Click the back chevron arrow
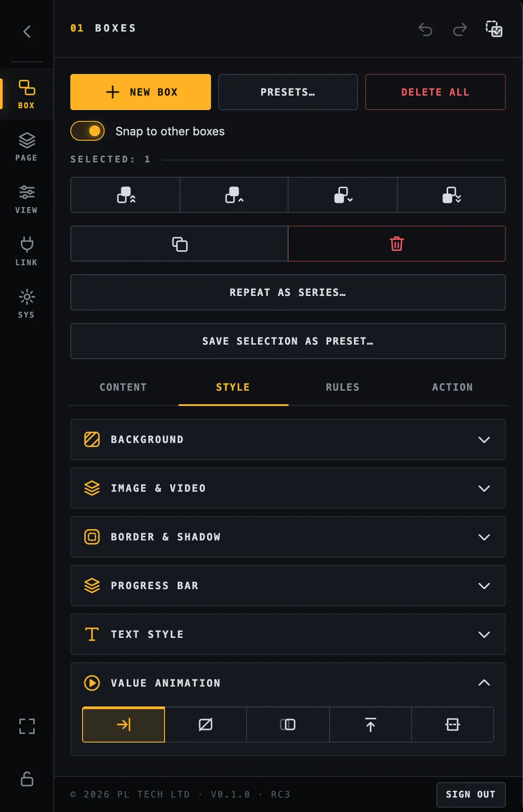This screenshot has height=812, width=523. pos(27,31)
